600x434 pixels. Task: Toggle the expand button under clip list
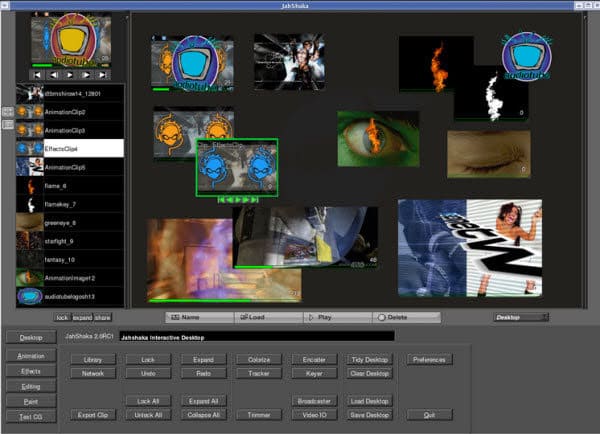(x=83, y=317)
